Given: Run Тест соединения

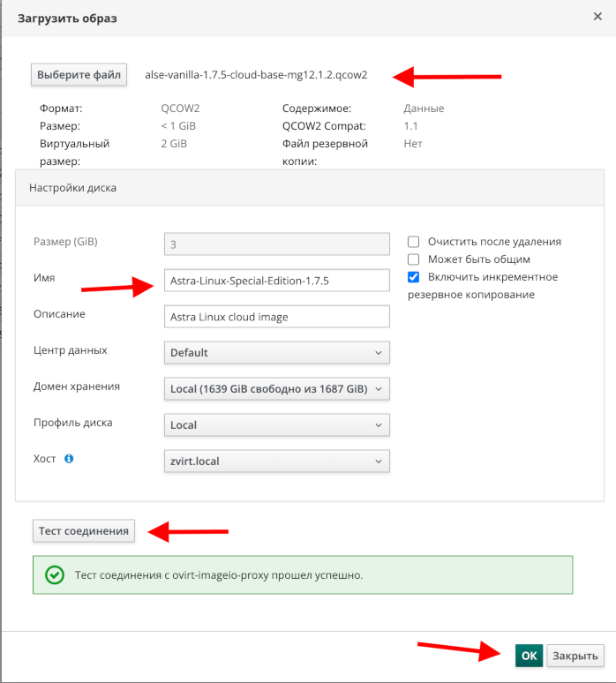Looking at the screenshot, I should (84, 530).
